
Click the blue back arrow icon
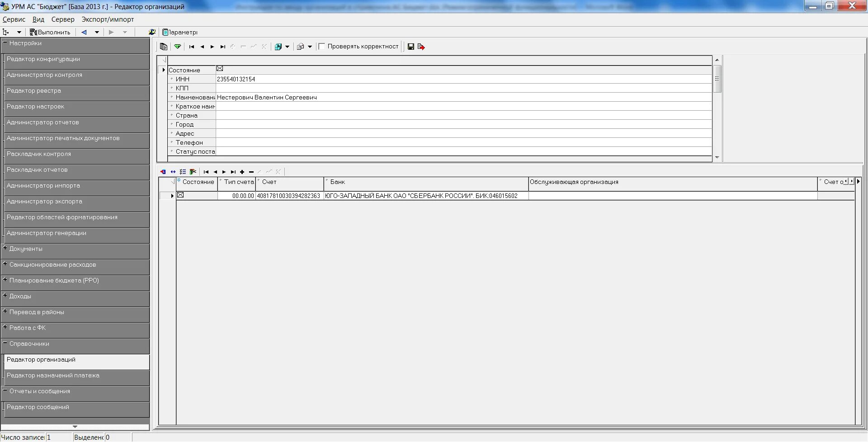tap(84, 32)
